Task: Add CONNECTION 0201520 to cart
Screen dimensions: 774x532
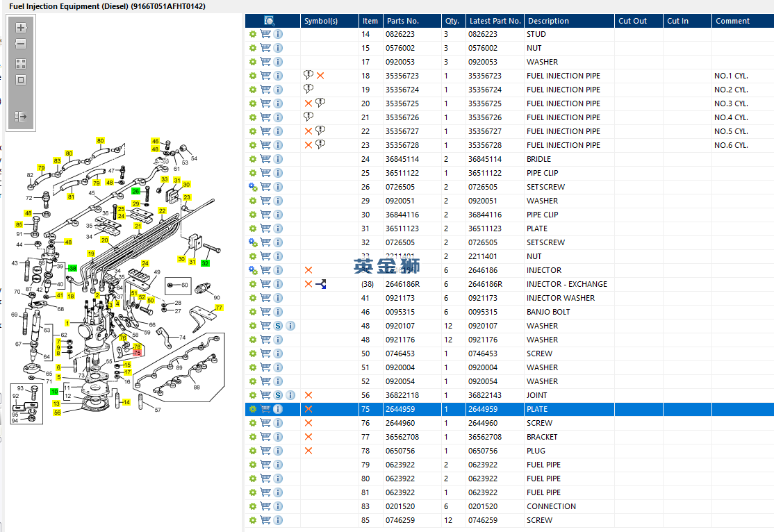Action: [x=265, y=506]
